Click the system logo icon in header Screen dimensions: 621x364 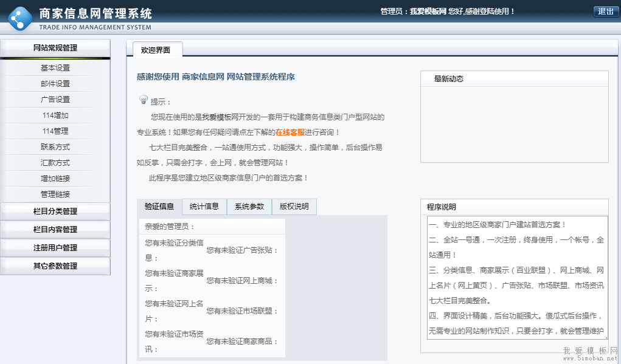pyautogui.click(x=19, y=18)
